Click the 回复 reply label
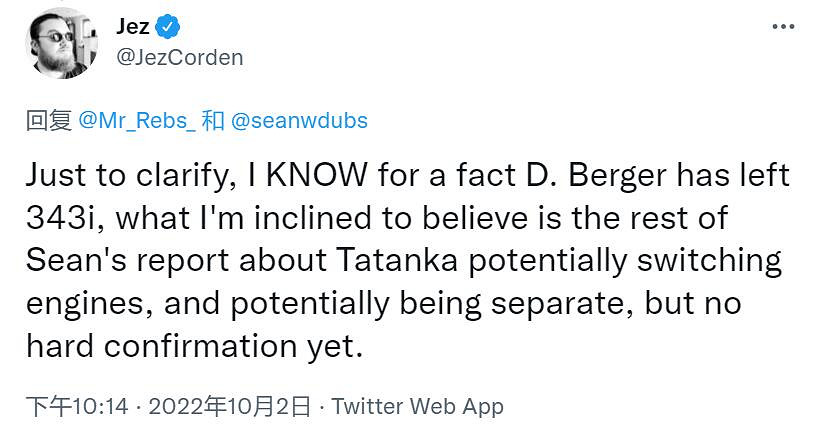 48,121
